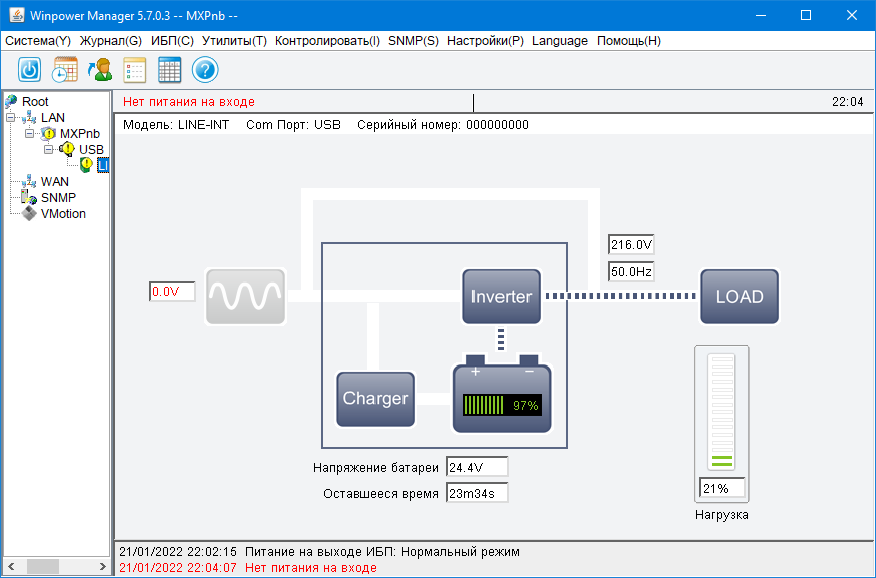Select the Root tree item label
Screen dimensions: 876x578
35,102
